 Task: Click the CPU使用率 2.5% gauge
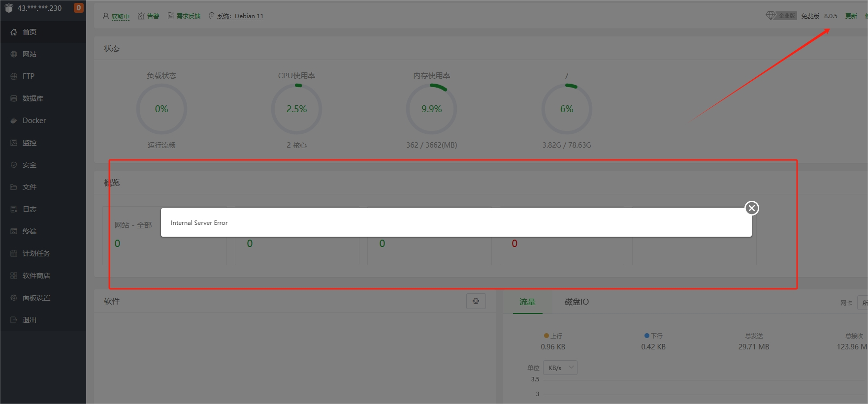pyautogui.click(x=296, y=109)
